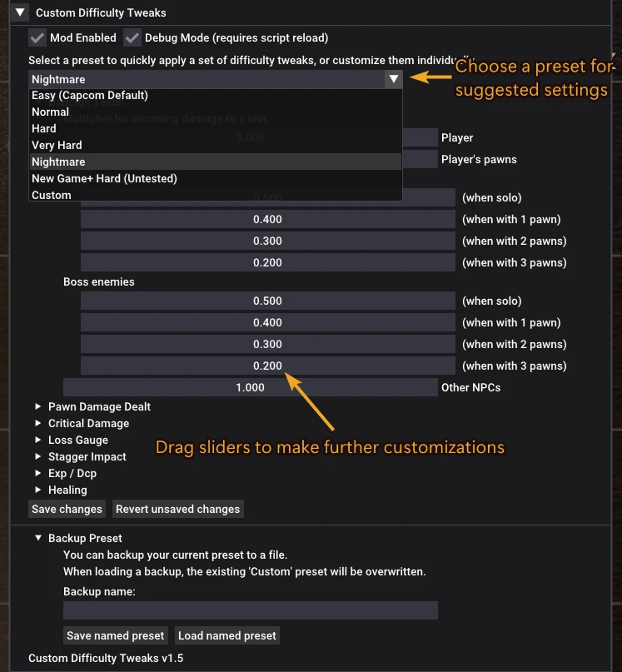Expand the Loss Gauge section
The image size is (622, 672).
[37, 440]
